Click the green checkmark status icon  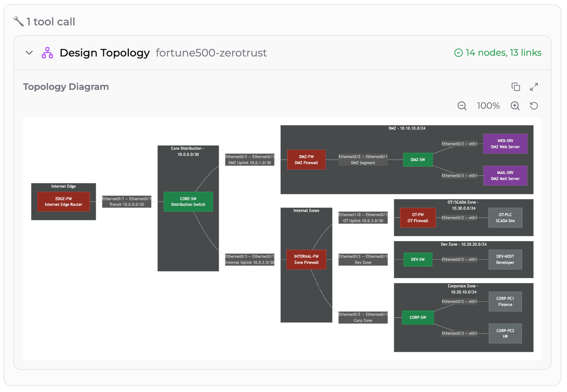coord(459,52)
